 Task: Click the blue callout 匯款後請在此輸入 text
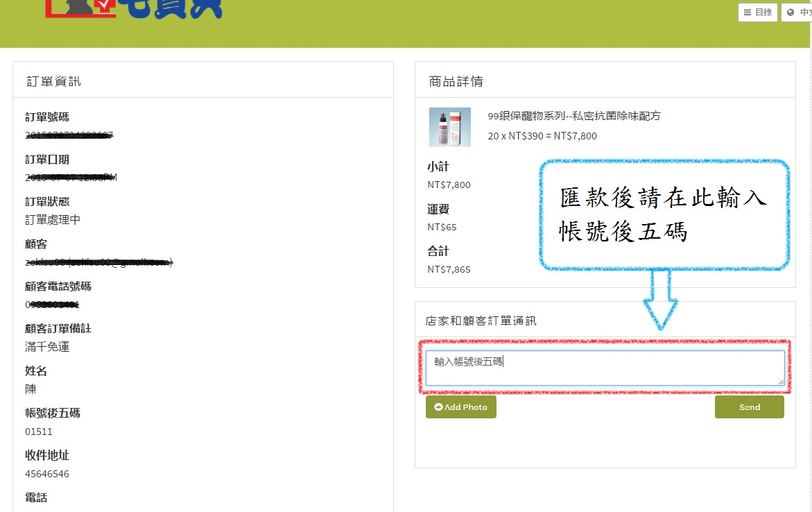(663, 198)
